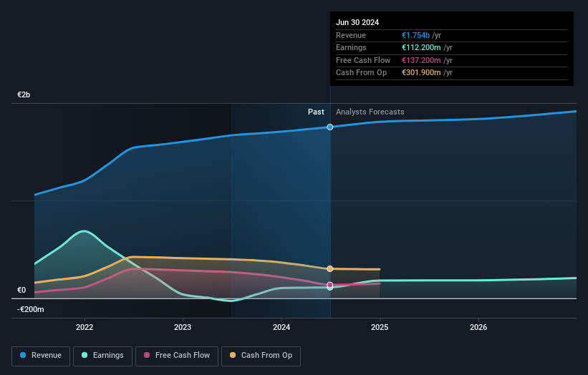Select the 2022 x-axis label
Screen dimensions: 588x375
85,327
